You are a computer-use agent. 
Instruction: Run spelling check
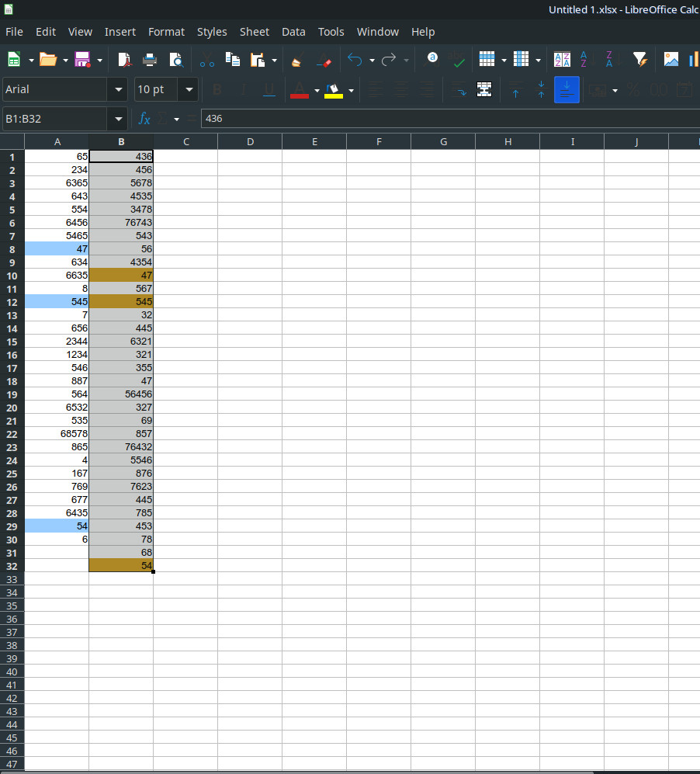pos(457,60)
